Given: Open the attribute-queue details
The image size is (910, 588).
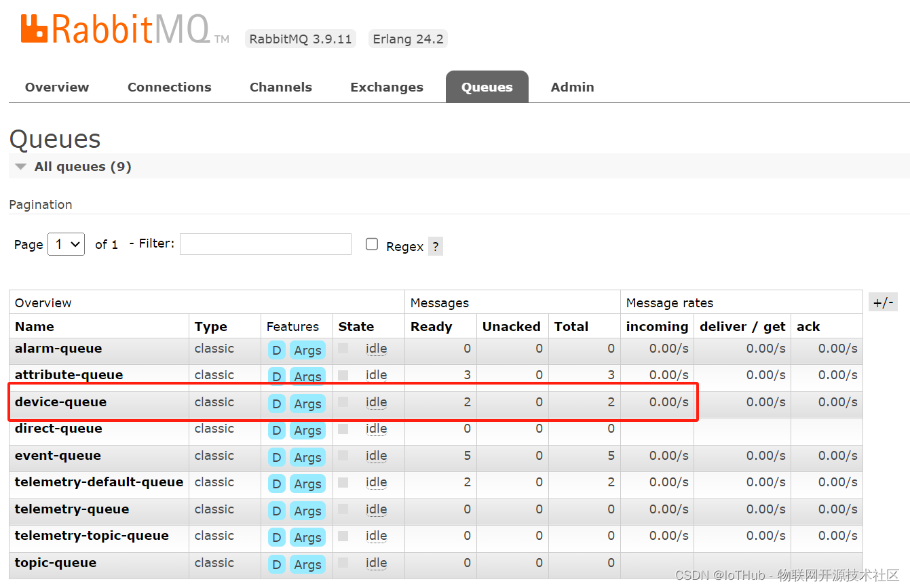Looking at the screenshot, I should point(69,375).
